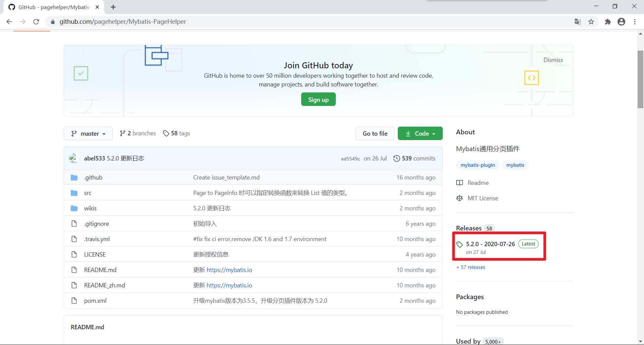Click the README.md file icon
The height and width of the screenshot is (345, 644).
tap(74, 270)
